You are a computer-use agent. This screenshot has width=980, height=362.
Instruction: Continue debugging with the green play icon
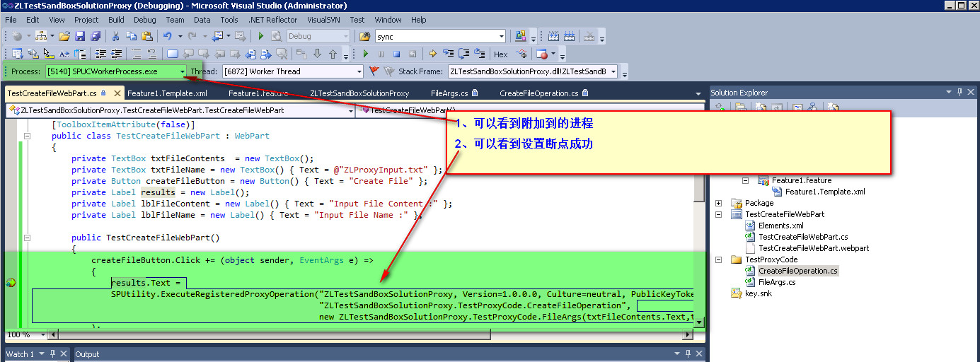pyautogui.click(x=366, y=54)
